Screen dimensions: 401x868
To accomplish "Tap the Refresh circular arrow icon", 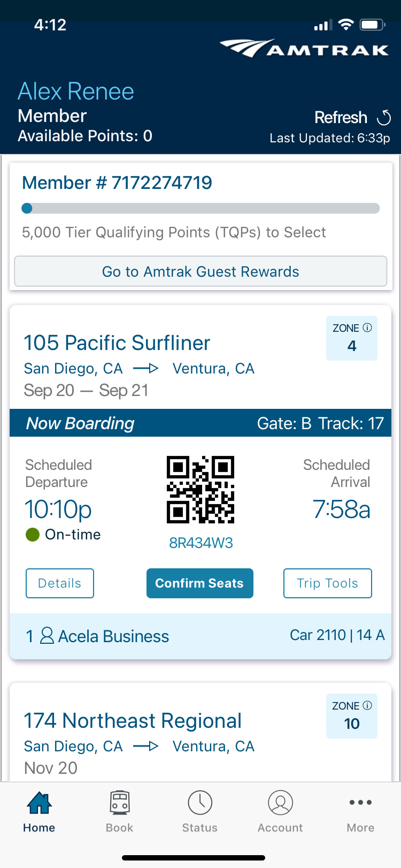I will [384, 117].
